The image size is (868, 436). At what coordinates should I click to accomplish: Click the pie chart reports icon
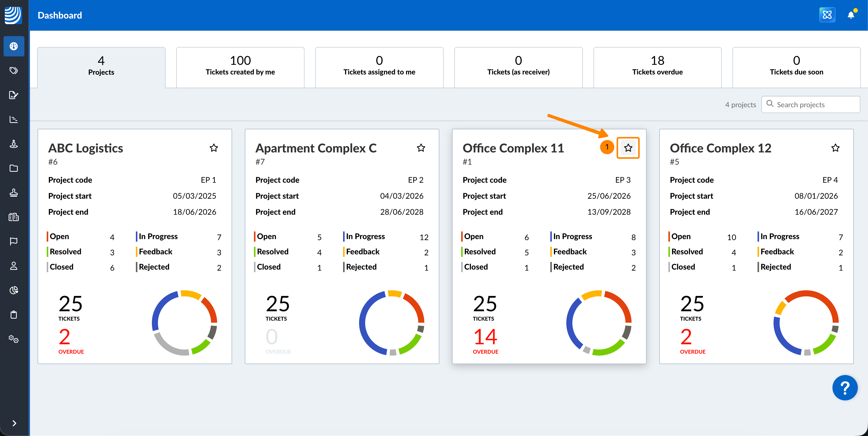[x=13, y=290]
